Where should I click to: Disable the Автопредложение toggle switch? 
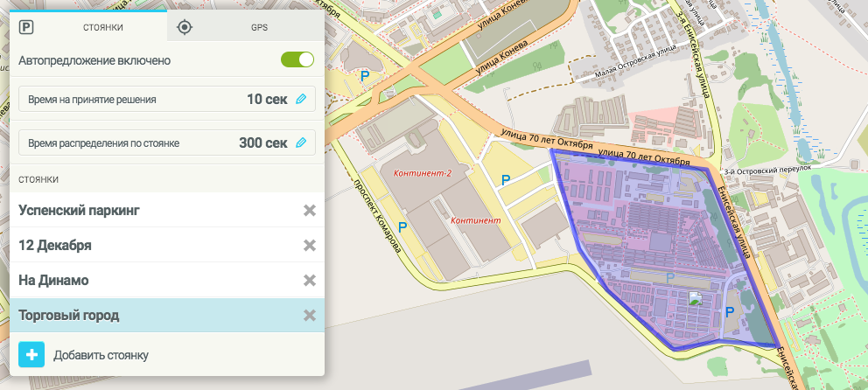point(297,60)
